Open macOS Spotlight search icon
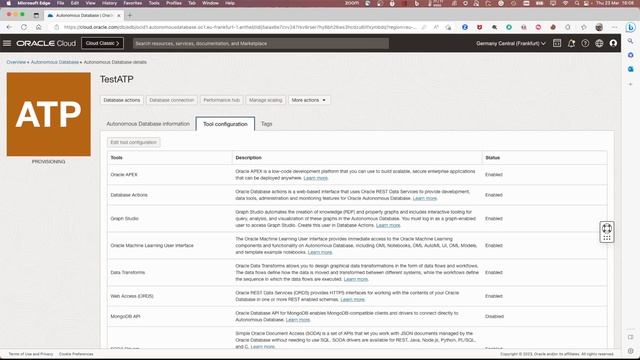The image size is (640, 360). point(577,3)
